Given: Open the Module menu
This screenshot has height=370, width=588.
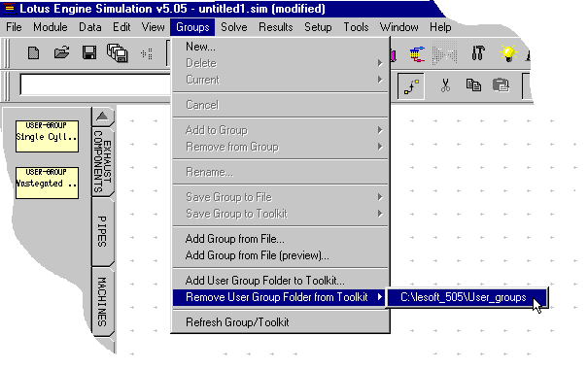Looking at the screenshot, I should [51, 27].
